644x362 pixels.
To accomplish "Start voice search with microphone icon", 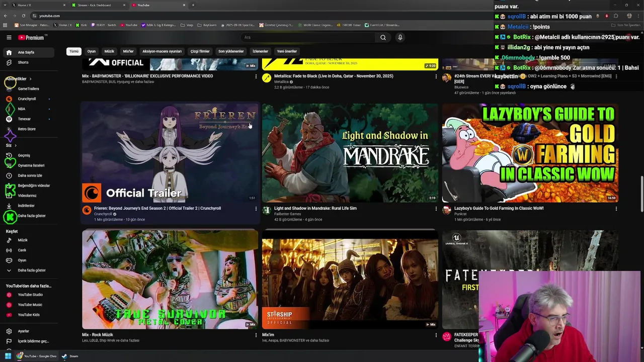I will (x=400, y=37).
